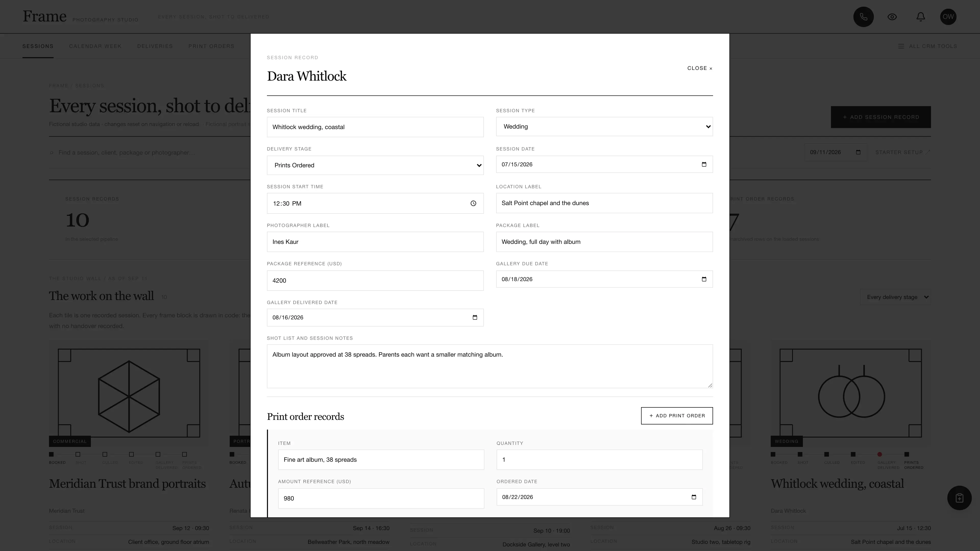Image resolution: width=980 pixels, height=551 pixels.
Task: Click the Session Title input field
Action: click(x=375, y=127)
